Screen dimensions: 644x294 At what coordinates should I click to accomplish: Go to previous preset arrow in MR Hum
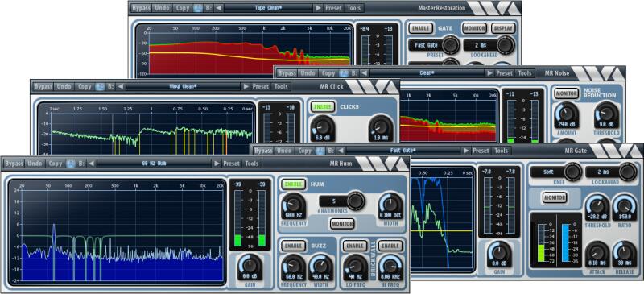pos(92,164)
